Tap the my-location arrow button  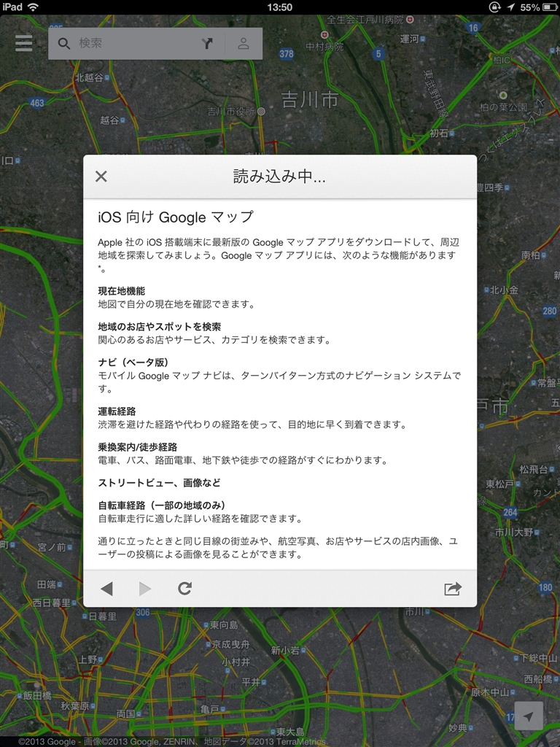coord(529,716)
